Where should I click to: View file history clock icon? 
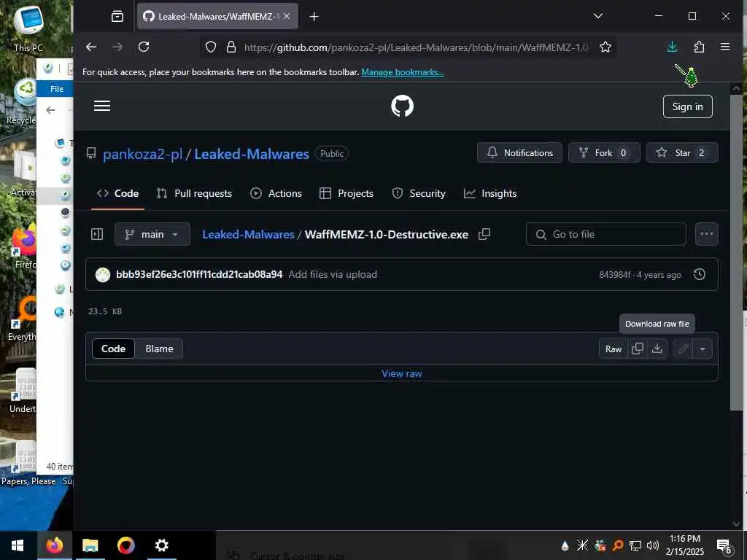700,274
